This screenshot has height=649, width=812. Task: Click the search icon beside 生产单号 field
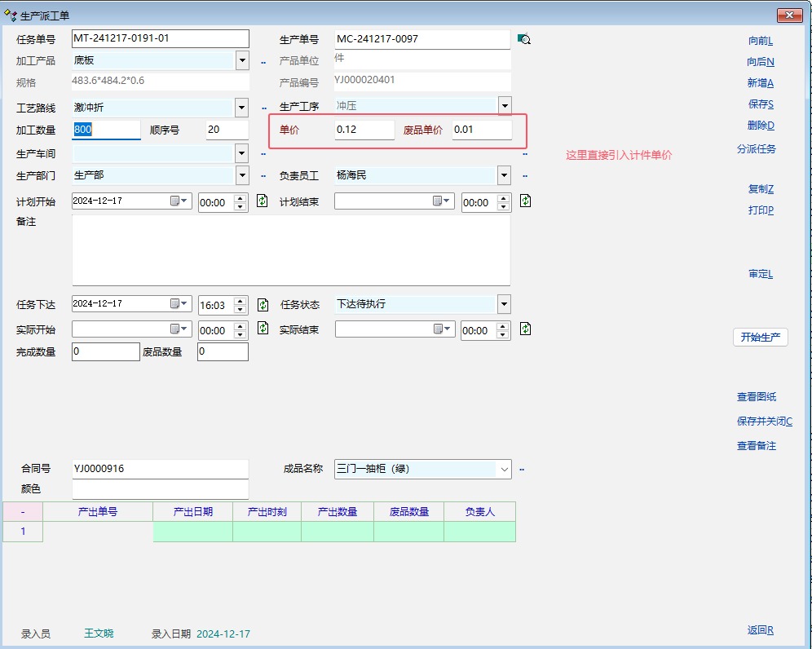coord(524,39)
